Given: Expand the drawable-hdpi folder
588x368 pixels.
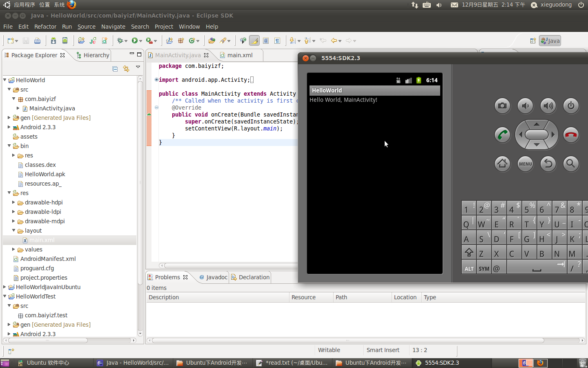Looking at the screenshot, I should [13, 202].
